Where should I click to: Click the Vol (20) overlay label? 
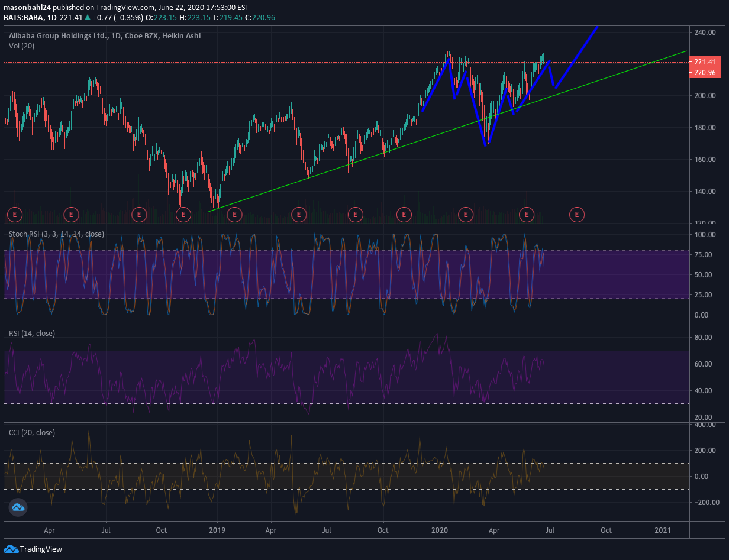click(21, 46)
